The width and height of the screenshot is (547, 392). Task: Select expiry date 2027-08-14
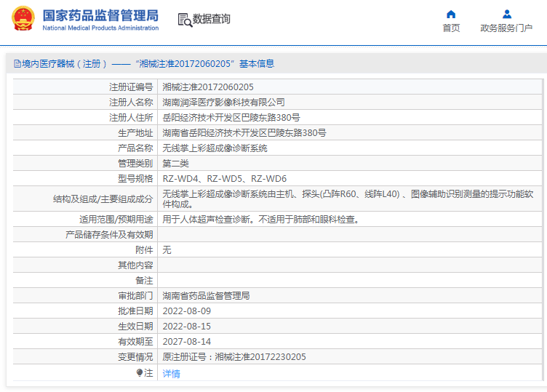187,342
